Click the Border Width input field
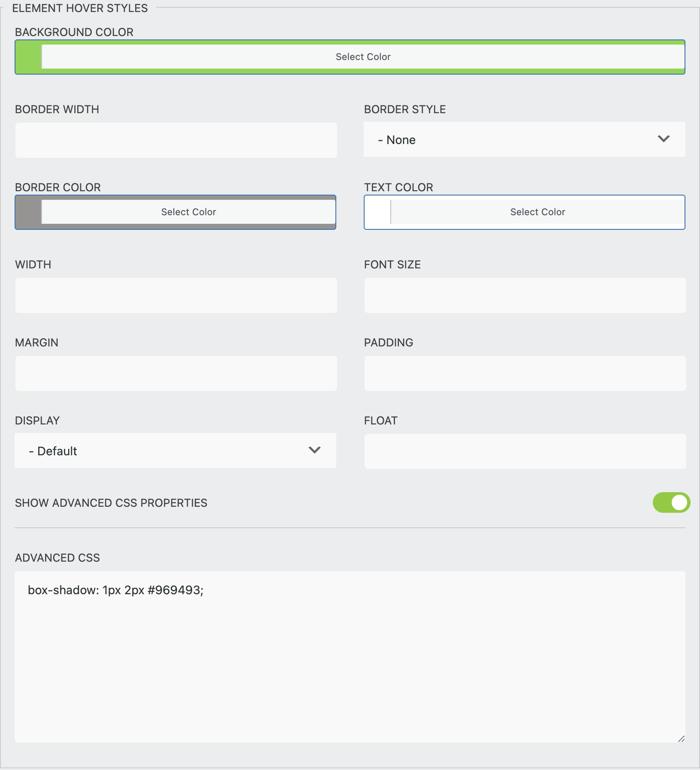Viewport: 700px width, 770px height. coord(175,140)
